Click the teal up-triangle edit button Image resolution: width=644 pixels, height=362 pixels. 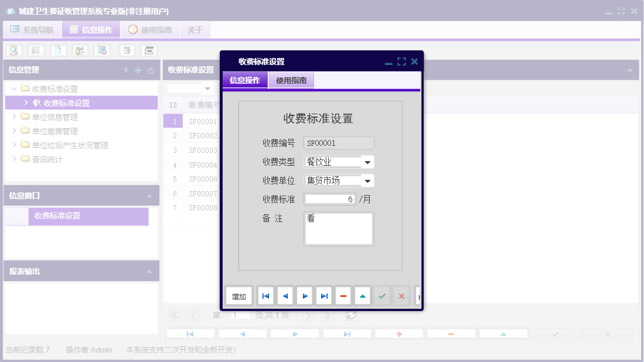[x=363, y=296]
